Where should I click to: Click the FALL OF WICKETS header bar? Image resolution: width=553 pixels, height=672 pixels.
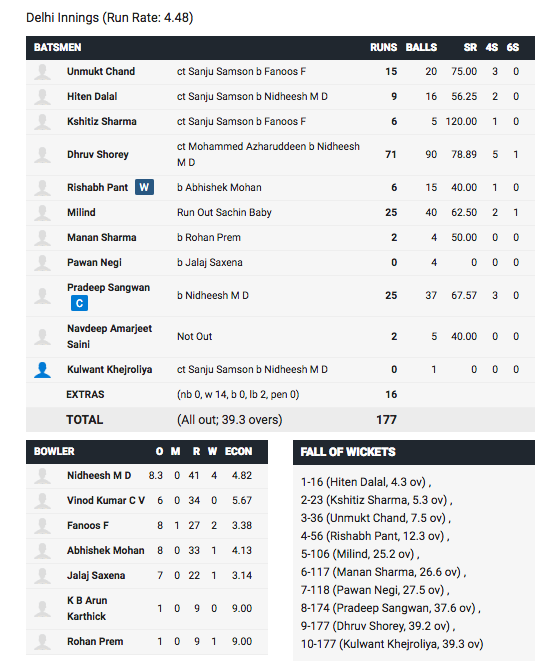[414, 452]
